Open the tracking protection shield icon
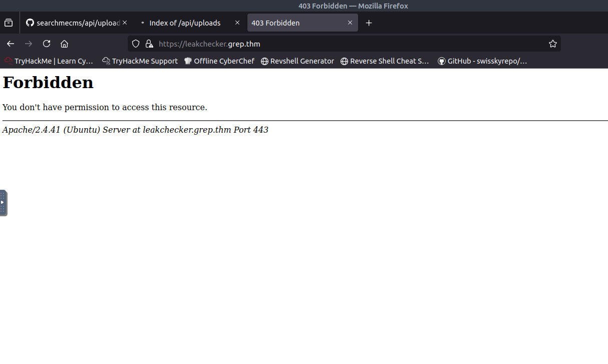Viewport: 608px width, 364px height. tap(136, 44)
